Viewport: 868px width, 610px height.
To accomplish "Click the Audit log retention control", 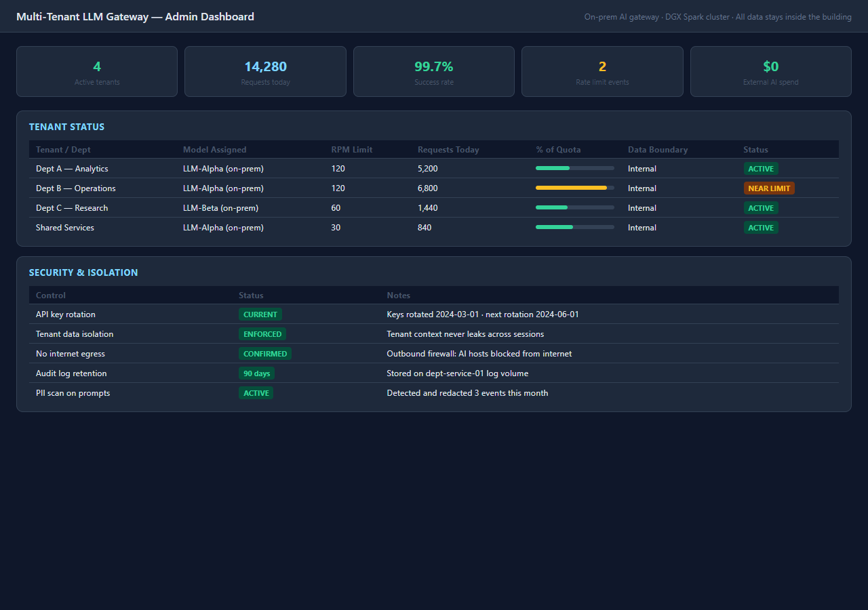I will point(71,373).
